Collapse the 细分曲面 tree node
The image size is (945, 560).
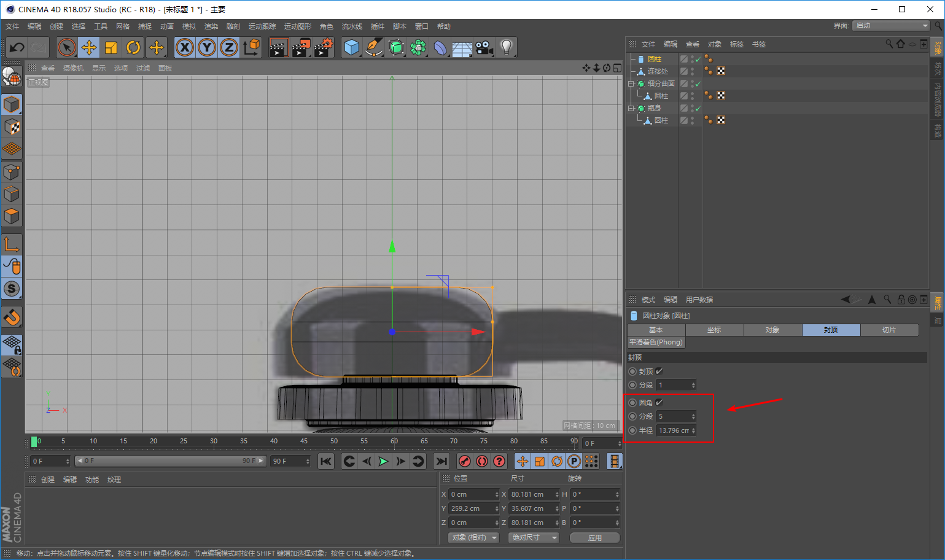[631, 84]
